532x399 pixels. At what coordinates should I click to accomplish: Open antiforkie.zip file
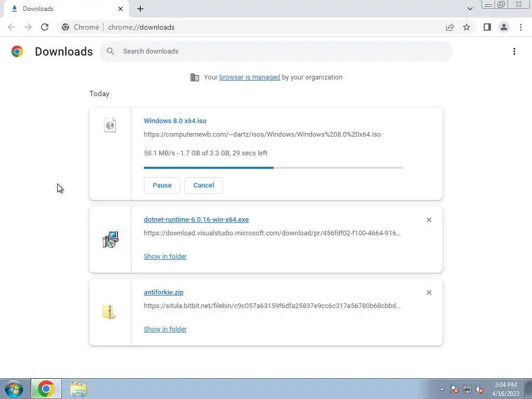click(x=164, y=292)
